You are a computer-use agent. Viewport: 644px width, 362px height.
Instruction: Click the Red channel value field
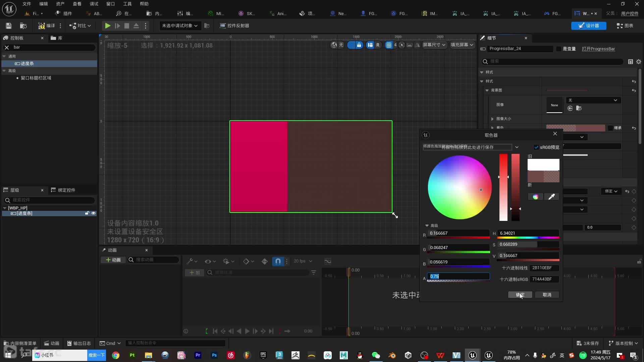(458, 233)
